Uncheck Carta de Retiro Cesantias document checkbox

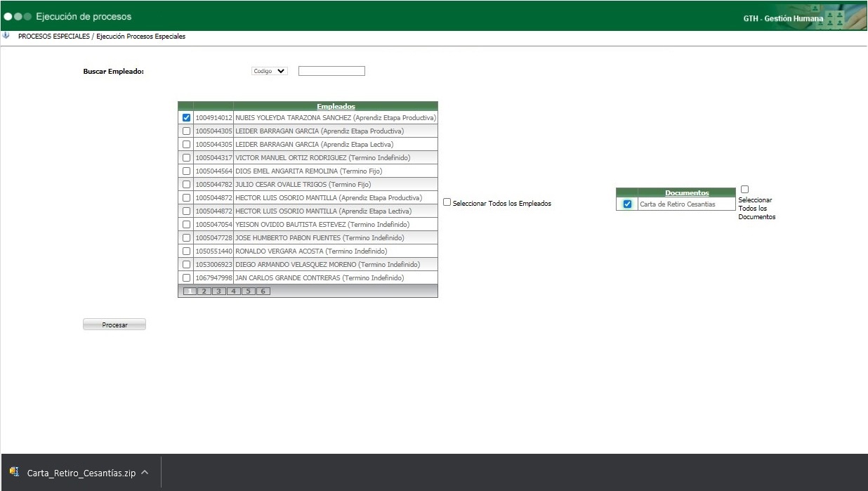[627, 204]
